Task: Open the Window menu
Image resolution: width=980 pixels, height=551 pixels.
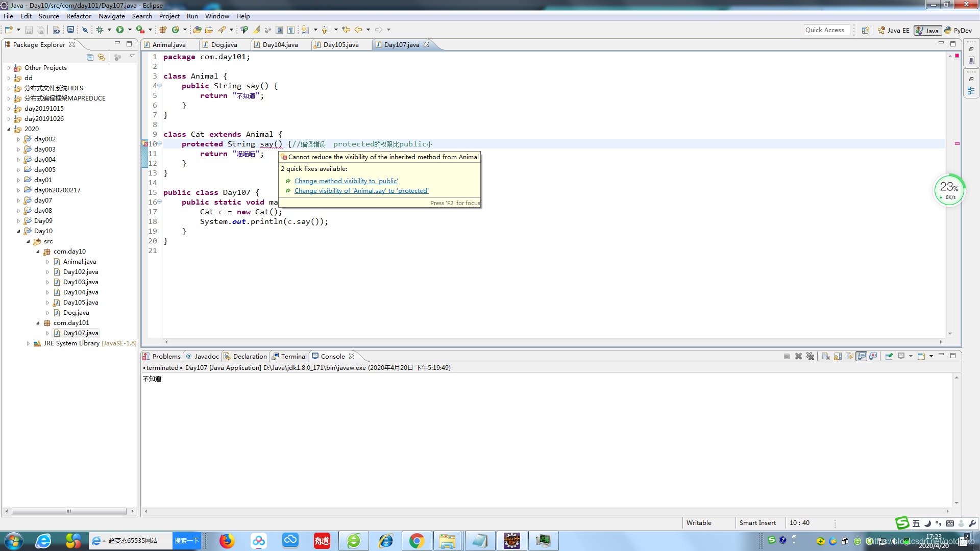Action: (x=217, y=16)
